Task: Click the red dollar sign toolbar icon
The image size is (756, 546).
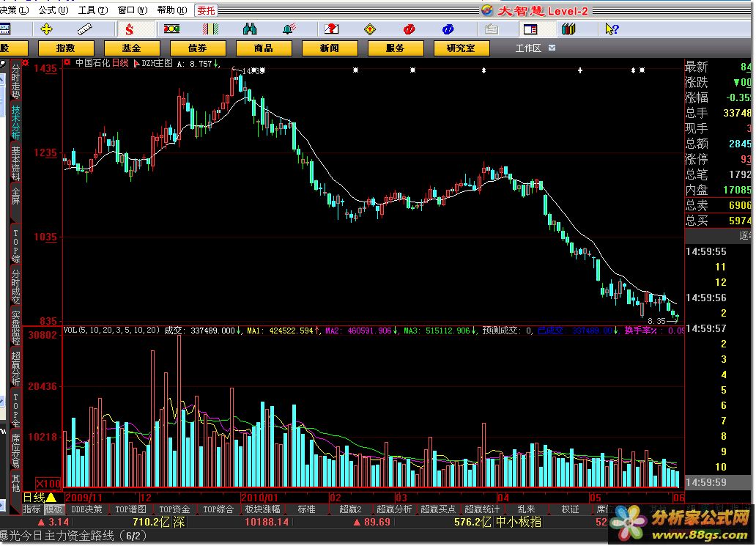Action: (x=130, y=29)
